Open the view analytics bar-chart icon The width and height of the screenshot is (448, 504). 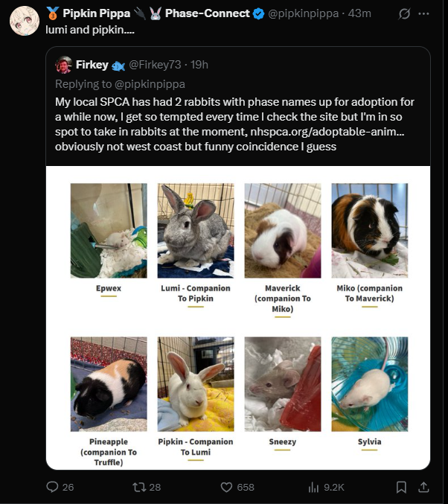tap(313, 487)
